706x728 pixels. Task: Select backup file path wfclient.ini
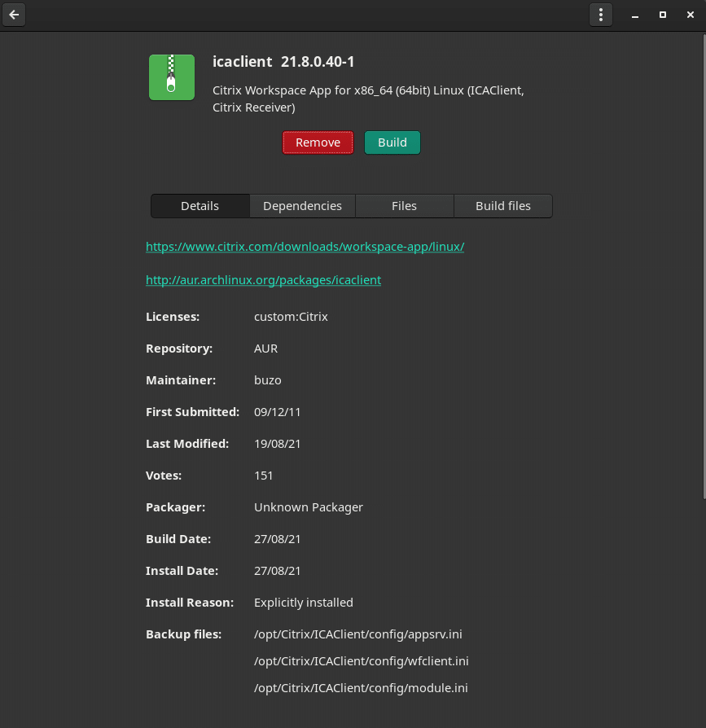[361, 661]
